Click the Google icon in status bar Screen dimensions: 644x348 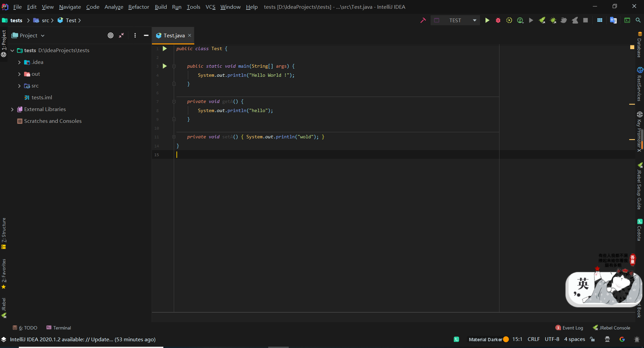coord(622,339)
